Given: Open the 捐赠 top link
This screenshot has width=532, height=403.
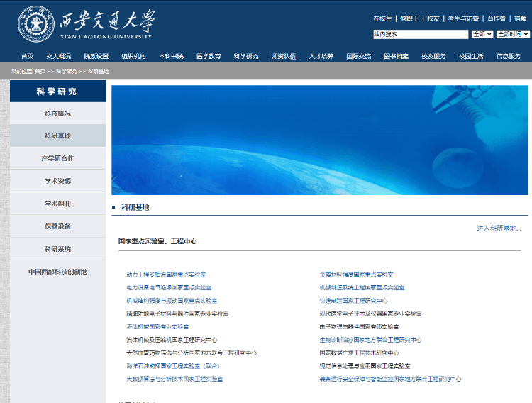Looking at the screenshot, I should (520, 18).
